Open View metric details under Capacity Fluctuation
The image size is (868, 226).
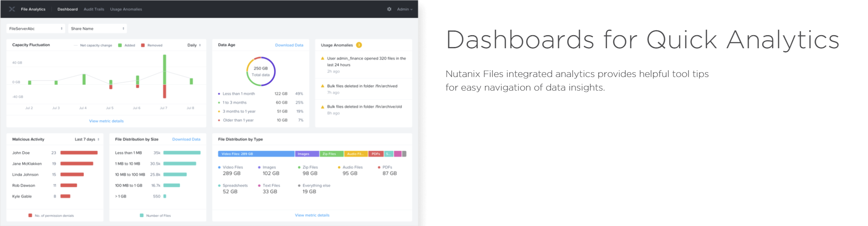(107, 121)
